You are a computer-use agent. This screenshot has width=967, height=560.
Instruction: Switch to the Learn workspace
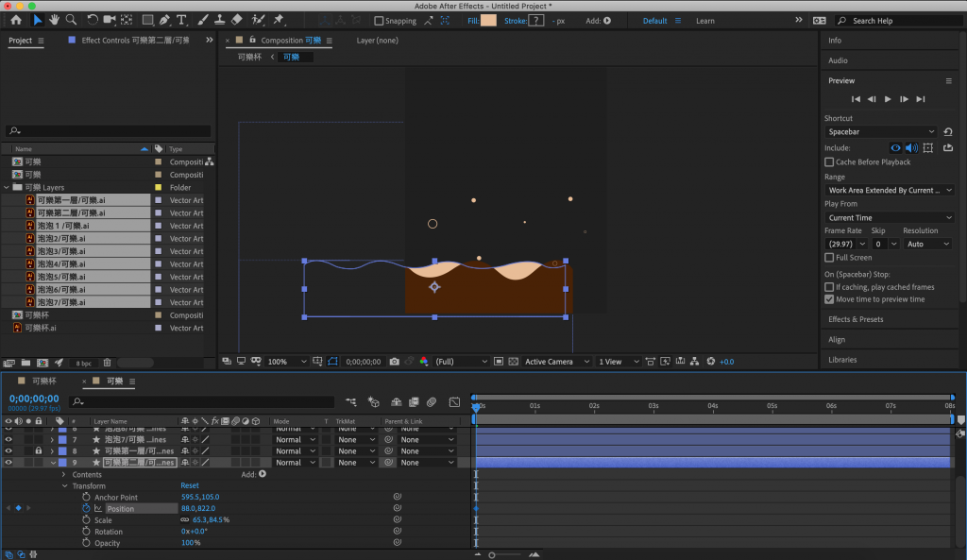point(704,21)
